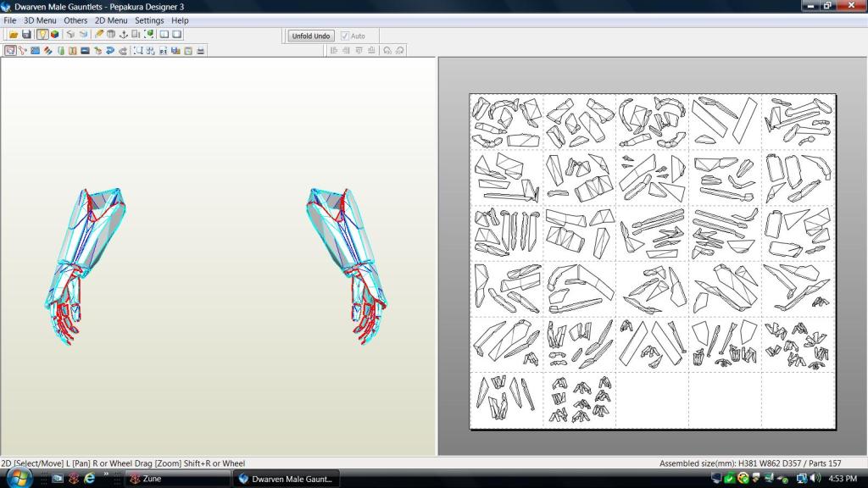Image resolution: width=868 pixels, height=488 pixels.
Task: Click the rotate counterclockwise icon
Action: click(387, 50)
